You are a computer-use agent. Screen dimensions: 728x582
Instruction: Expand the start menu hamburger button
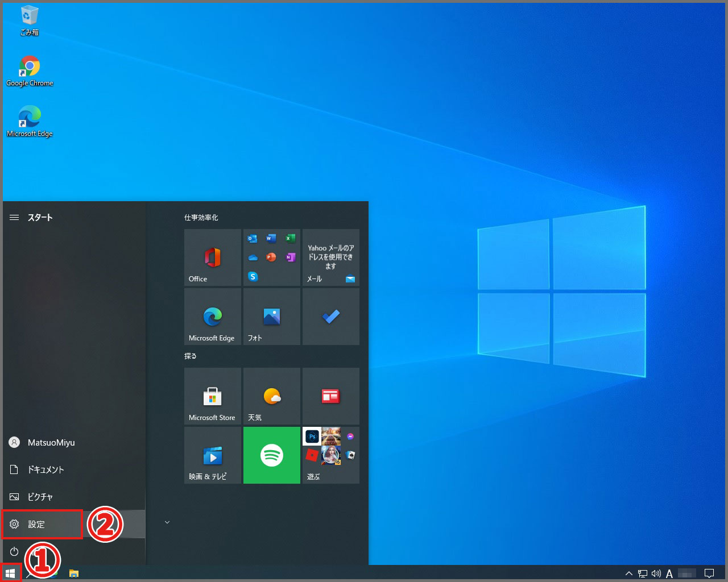(x=15, y=218)
